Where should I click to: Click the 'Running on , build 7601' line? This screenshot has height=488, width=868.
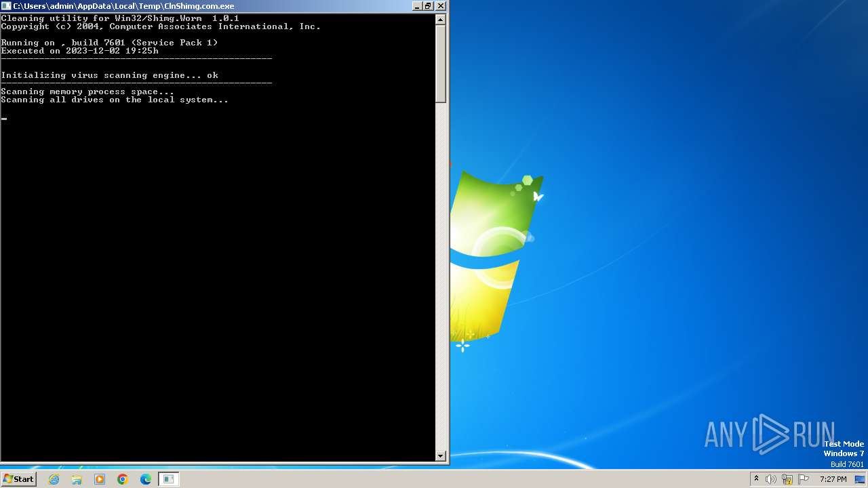coord(109,43)
